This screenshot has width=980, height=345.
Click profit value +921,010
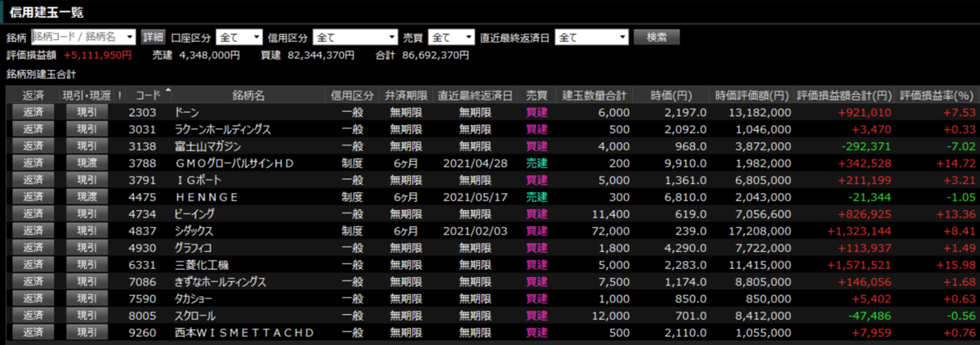click(x=864, y=112)
